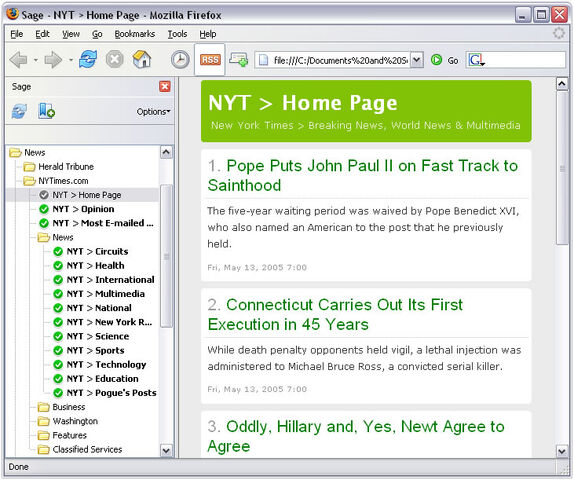Open the Options dropdown in Sage

pos(153,112)
